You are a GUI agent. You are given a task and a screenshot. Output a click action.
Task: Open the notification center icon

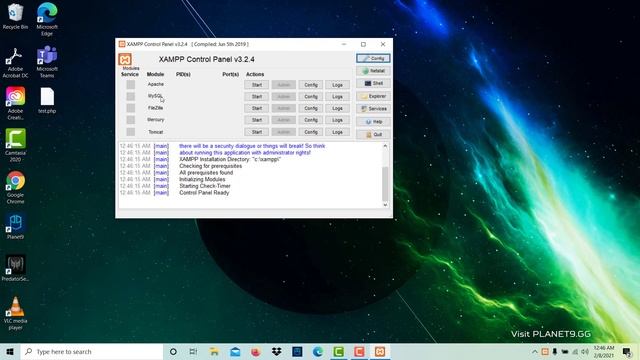[x=627, y=351]
